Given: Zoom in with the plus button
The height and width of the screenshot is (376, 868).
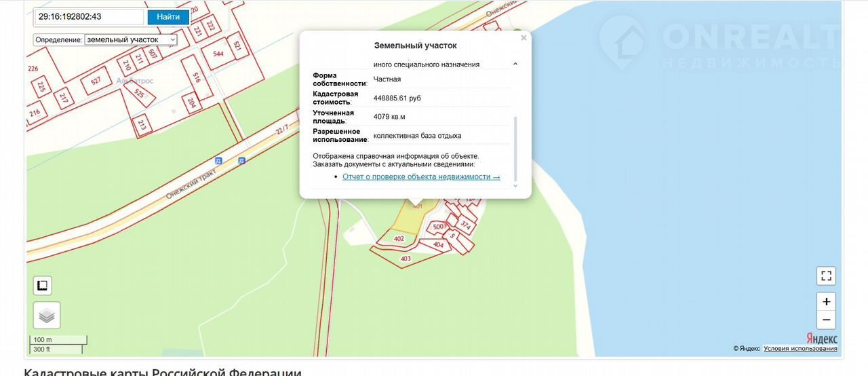Looking at the screenshot, I should pos(826,302).
